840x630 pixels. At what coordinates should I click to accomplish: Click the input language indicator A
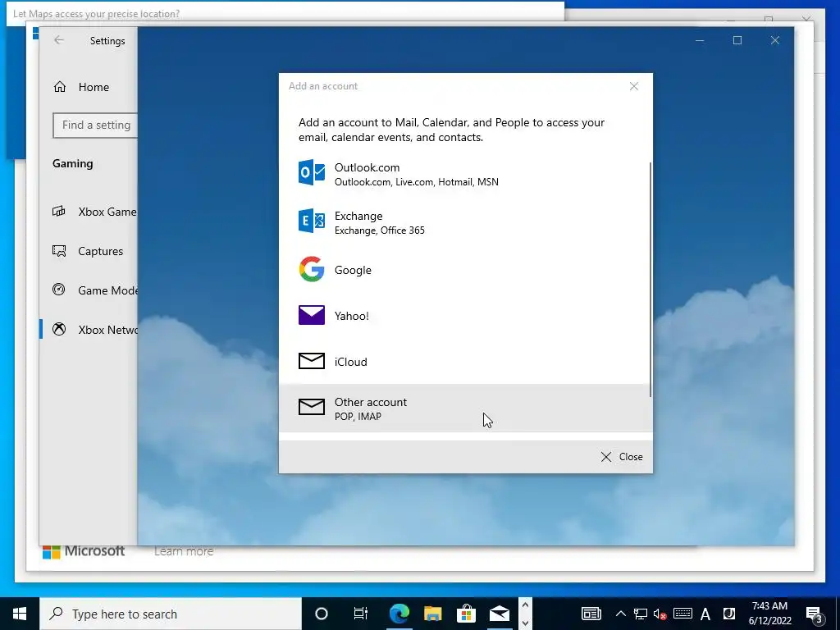tap(705, 614)
